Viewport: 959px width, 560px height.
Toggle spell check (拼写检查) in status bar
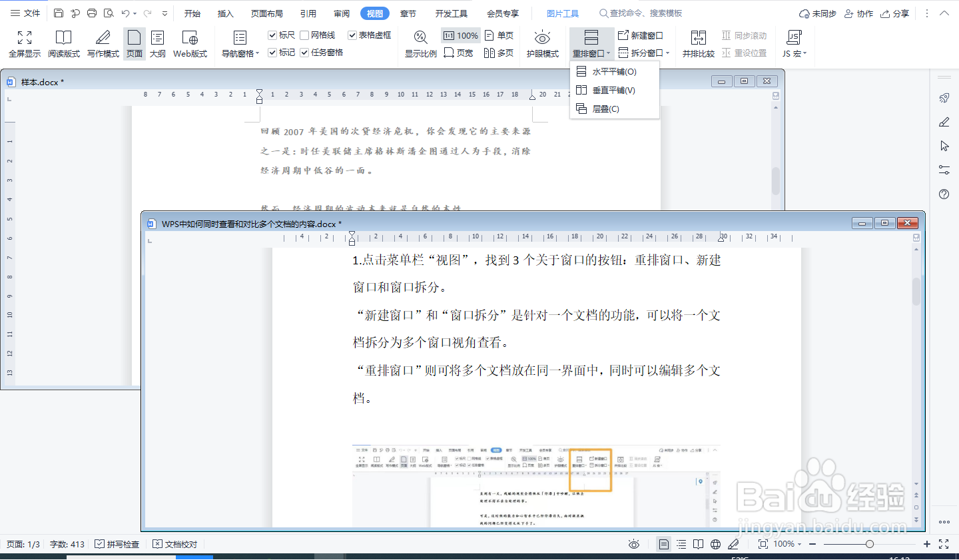pyautogui.click(x=117, y=544)
